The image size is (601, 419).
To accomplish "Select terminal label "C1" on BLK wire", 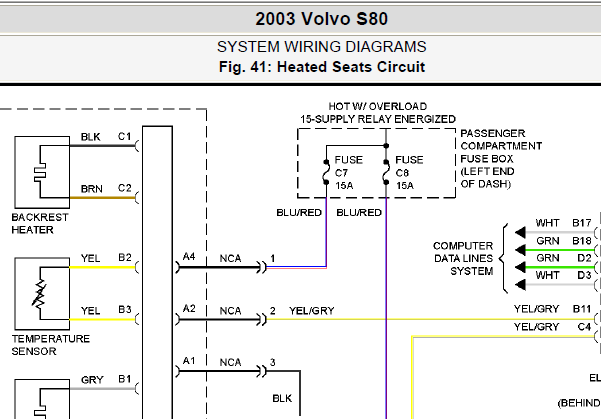I will 125,136.
